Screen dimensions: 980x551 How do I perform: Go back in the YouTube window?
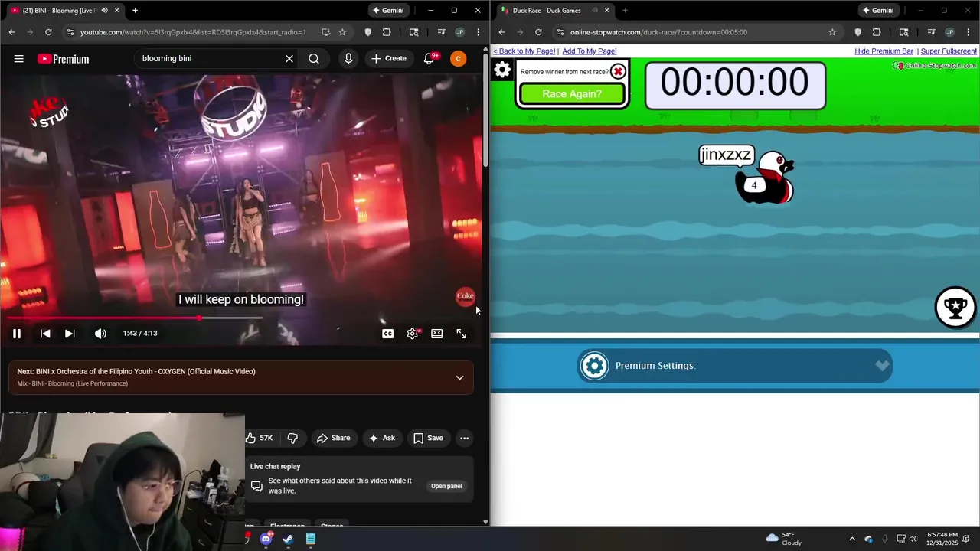(11, 32)
